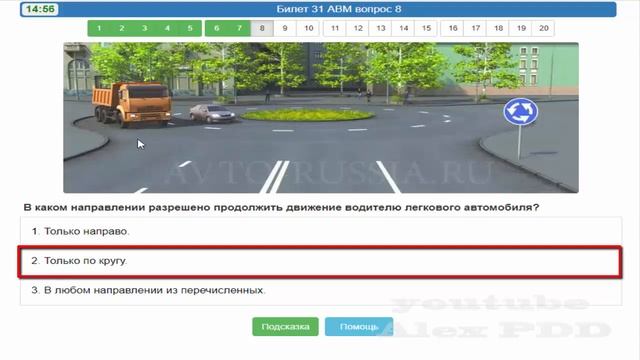Go to question 10

pos(309,28)
